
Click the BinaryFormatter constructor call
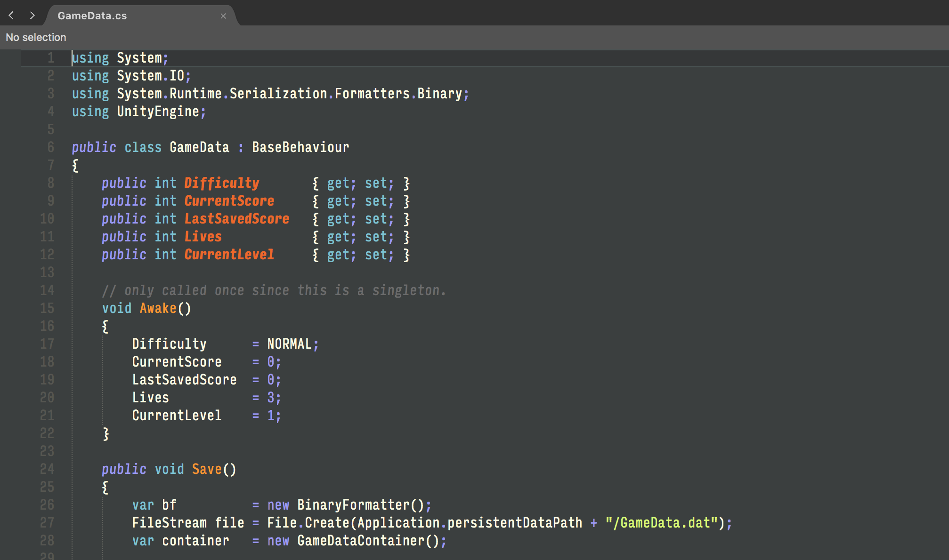point(353,505)
